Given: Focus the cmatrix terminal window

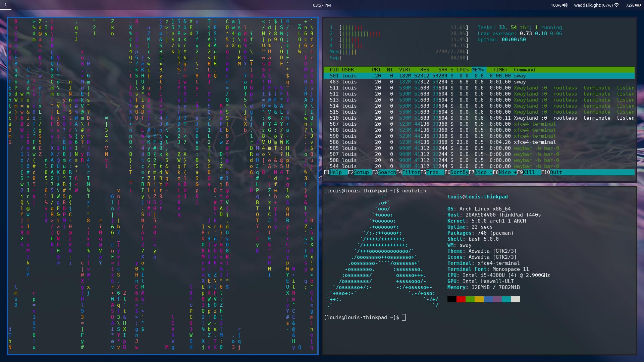Looking at the screenshot, I should point(163,186).
